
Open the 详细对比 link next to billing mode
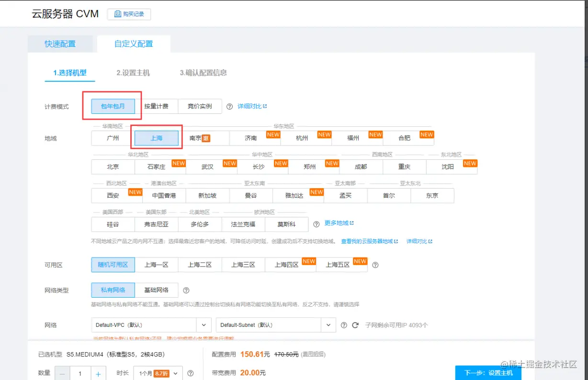(252, 106)
